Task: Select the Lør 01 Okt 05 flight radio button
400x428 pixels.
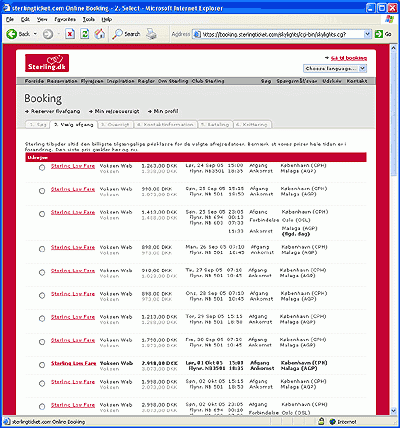Action: (x=42, y=365)
